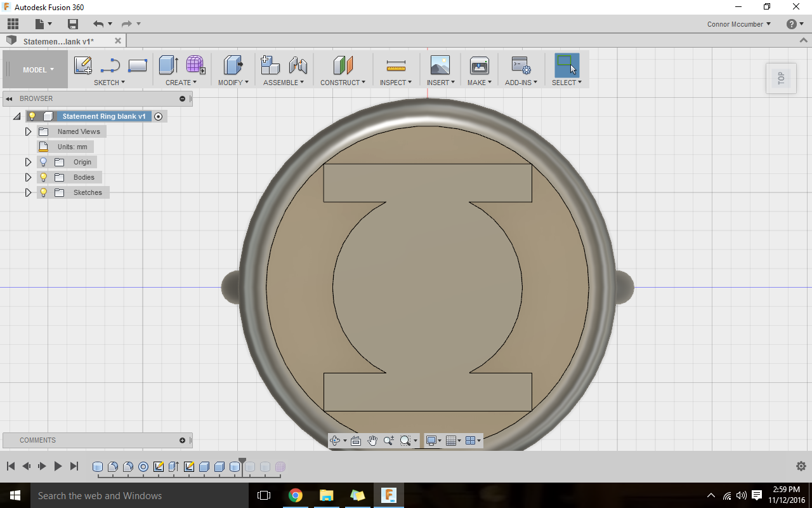Viewport: 812px width, 508px height.
Task: Open the Connor Mccumber account menu
Action: click(739, 24)
